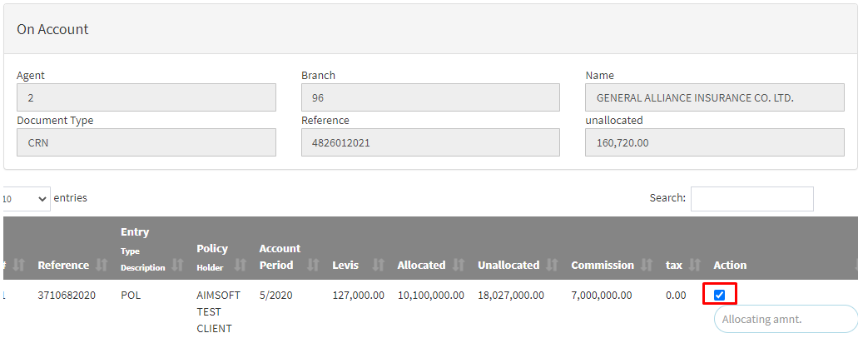The height and width of the screenshot is (348, 868).
Task: Click the Search input box
Action: coord(751,199)
